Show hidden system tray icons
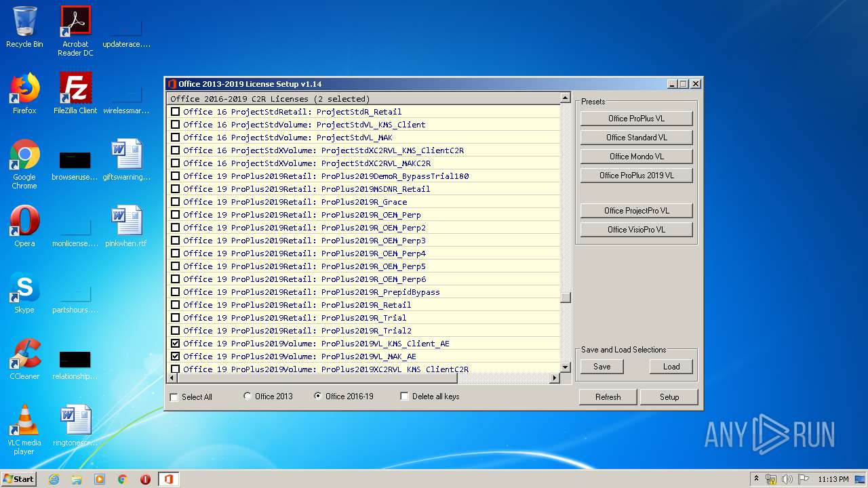The width and height of the screenshot is (868, 488). click(756, 479)
